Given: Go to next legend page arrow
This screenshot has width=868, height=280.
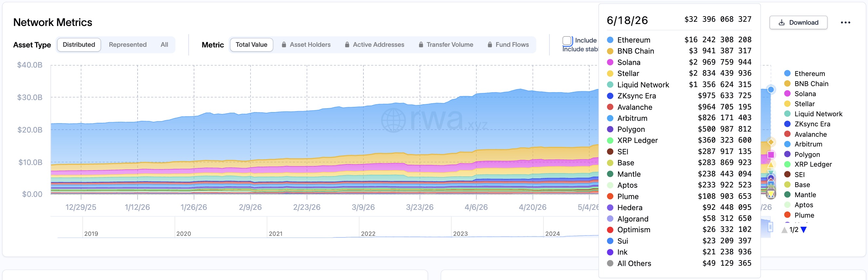Looking at the screenshot, I should [804, 230].
